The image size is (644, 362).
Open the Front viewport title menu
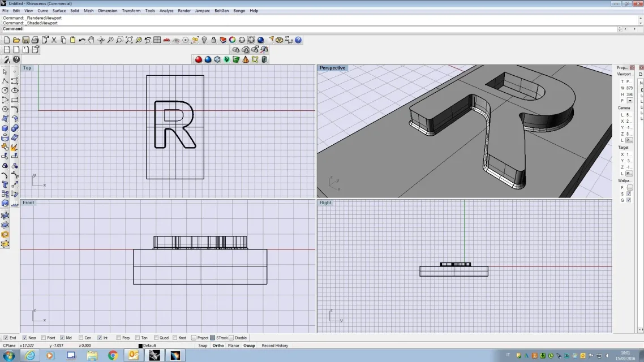[x=28, y=202]
